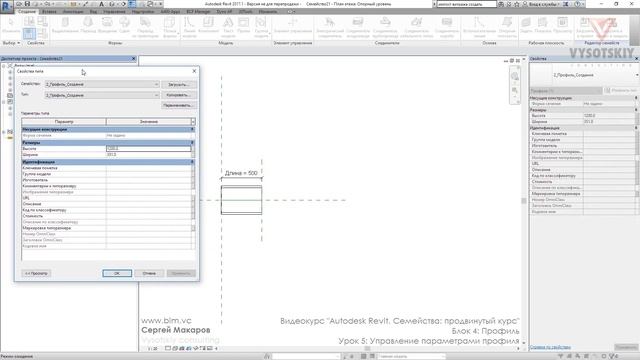Viewport: 640px width, 360px height.
Task: Click the Info Center search field
Action: 467,4
